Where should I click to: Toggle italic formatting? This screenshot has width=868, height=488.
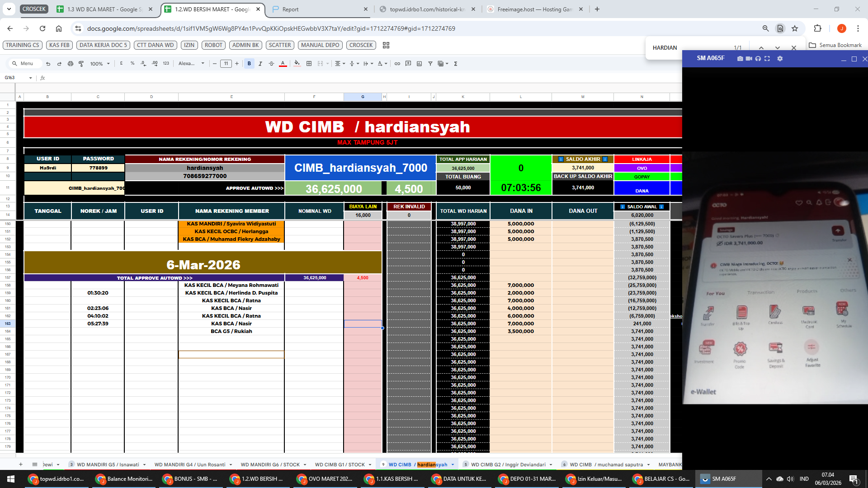tap(260, 64)
